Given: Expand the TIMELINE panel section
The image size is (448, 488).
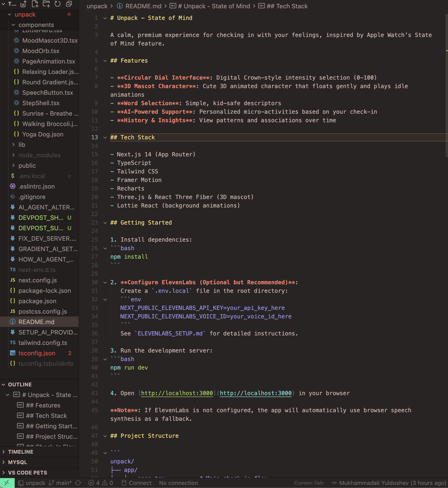Looking at the screenshot, I should (3, 452).
